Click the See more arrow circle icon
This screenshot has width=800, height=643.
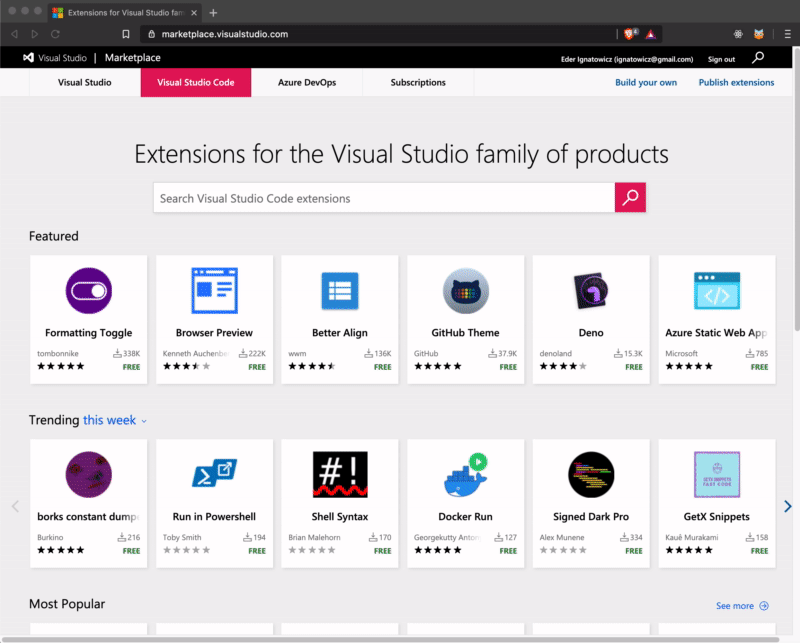click(x=764, y=606)
